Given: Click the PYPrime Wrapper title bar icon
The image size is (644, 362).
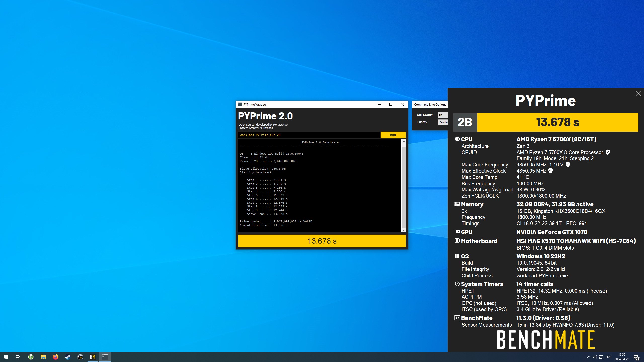Looking at the screenshot, I should [x=240, y=105].
